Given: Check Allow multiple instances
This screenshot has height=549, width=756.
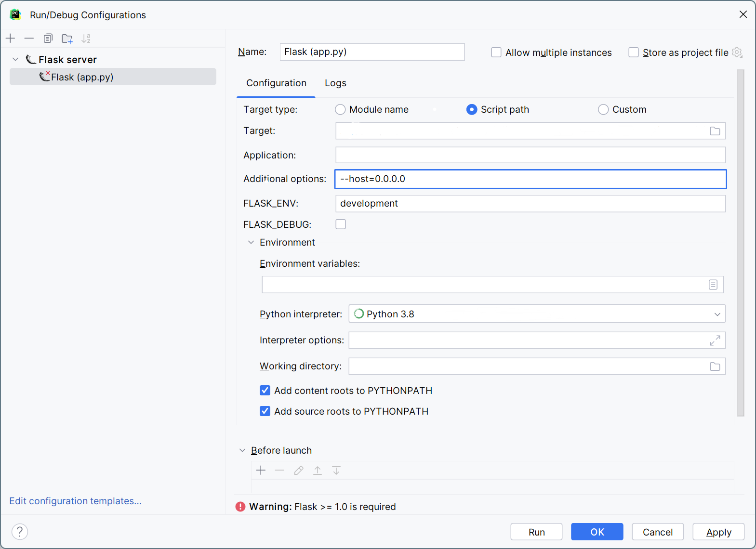Looking at the screenshot, I should pyautogui.click(x=496, y=52).
